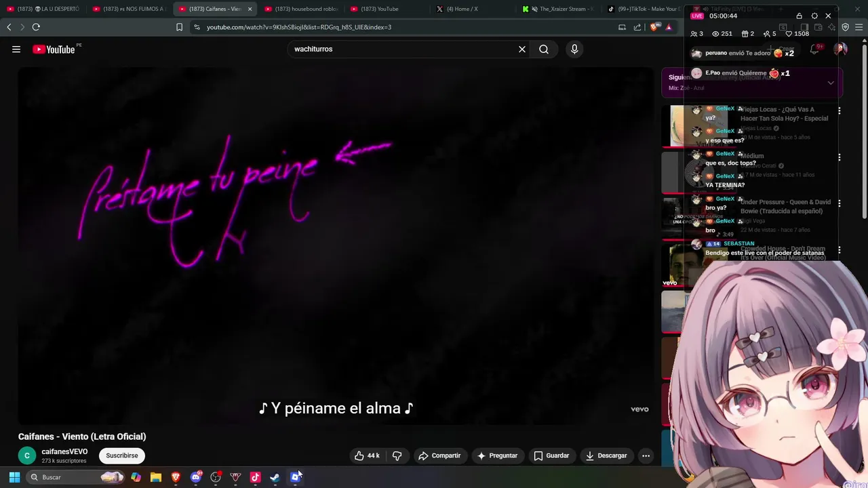Bookmark this page icon in address bar

tap(179, 27)
